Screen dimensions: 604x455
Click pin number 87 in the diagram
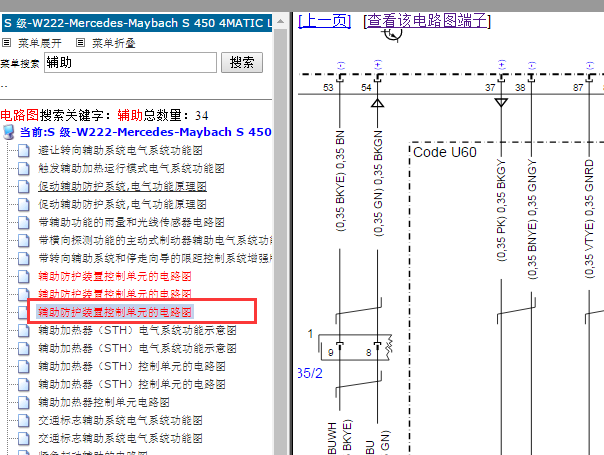click(578, 87)
